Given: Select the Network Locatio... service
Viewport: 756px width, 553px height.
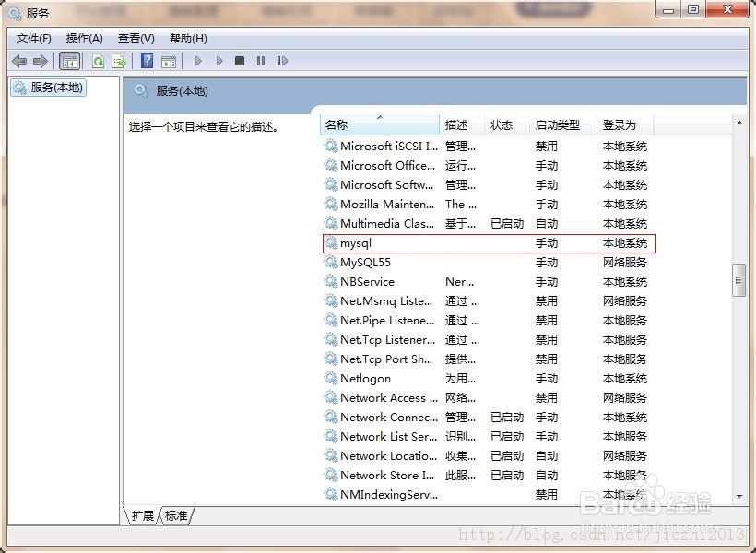Looking at the screenshot, I should point(487,455).
